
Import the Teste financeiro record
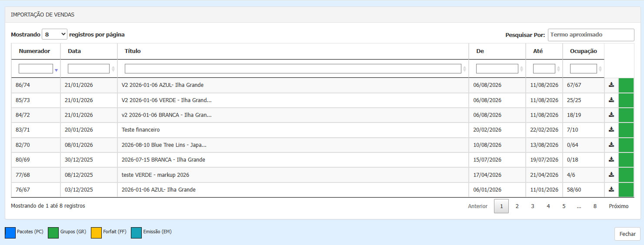coord(611,129)
